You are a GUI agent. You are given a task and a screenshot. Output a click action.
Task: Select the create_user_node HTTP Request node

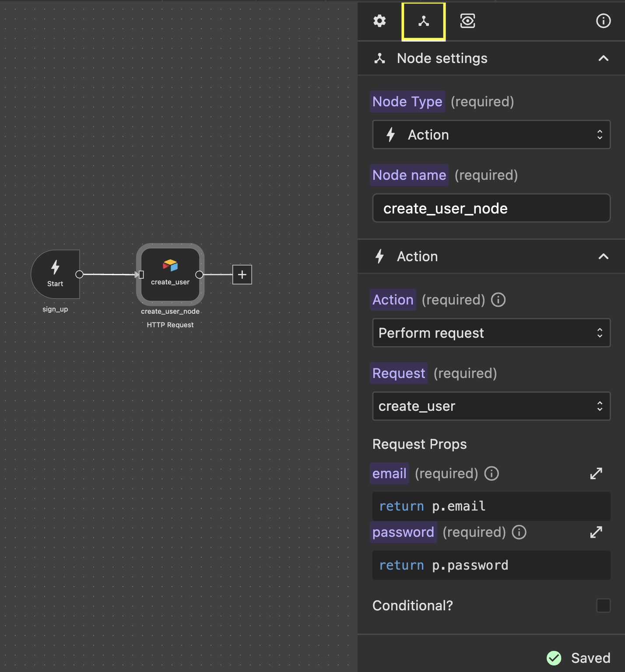[x=170, y=274]
